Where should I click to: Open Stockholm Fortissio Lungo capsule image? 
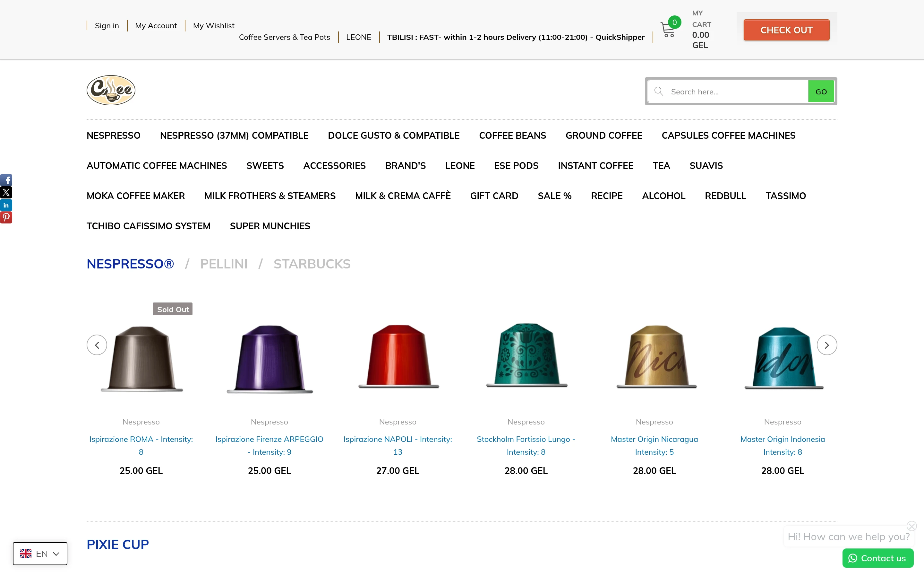point(526,355)
